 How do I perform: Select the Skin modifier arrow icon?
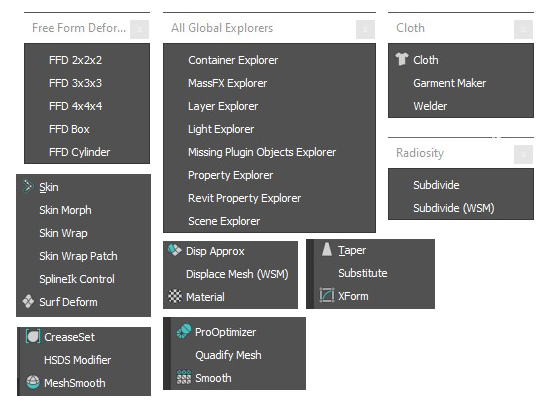[x=28, y=186]
